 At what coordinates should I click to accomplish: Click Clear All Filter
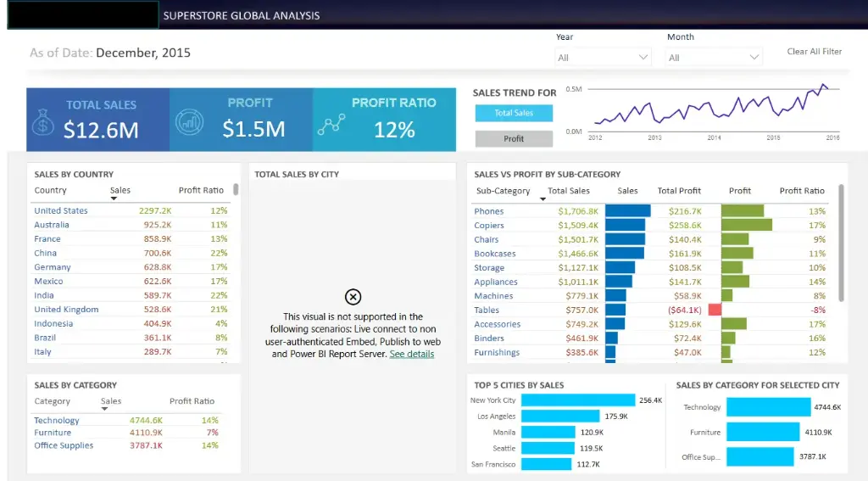(x=815, y=51)
